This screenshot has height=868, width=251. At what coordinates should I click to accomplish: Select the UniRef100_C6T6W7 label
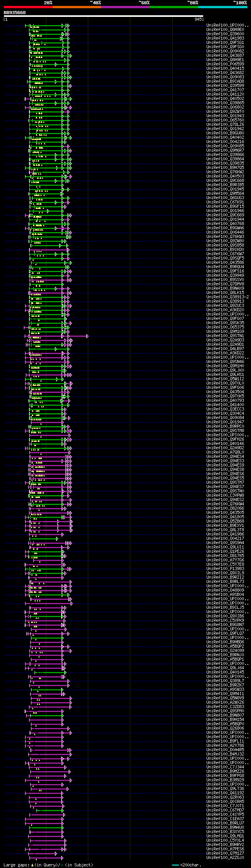pos(225,254)
